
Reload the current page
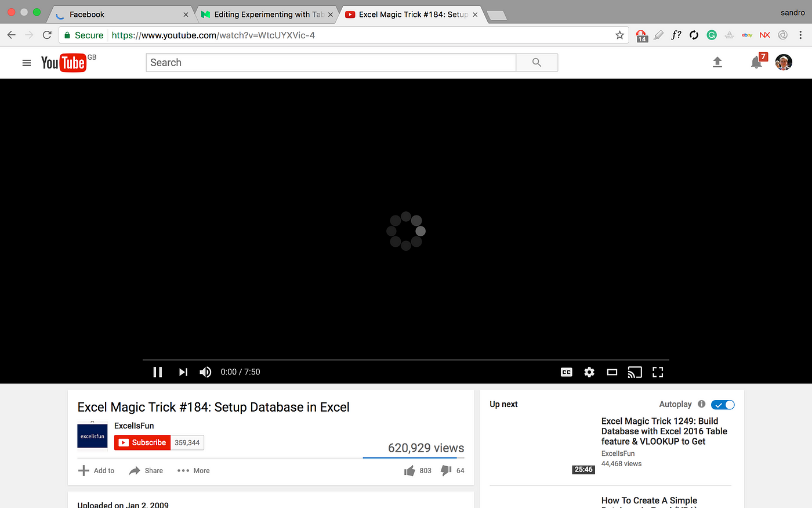coord(48,35)
